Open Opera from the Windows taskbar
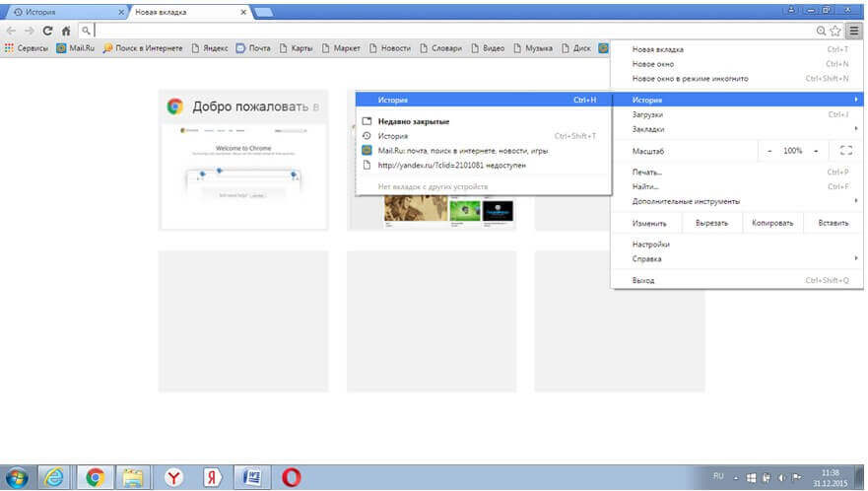 [x=291, y=477]
